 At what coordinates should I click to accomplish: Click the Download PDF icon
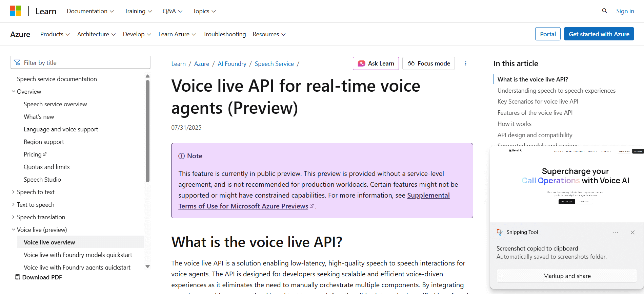click(x=18, y=277)
